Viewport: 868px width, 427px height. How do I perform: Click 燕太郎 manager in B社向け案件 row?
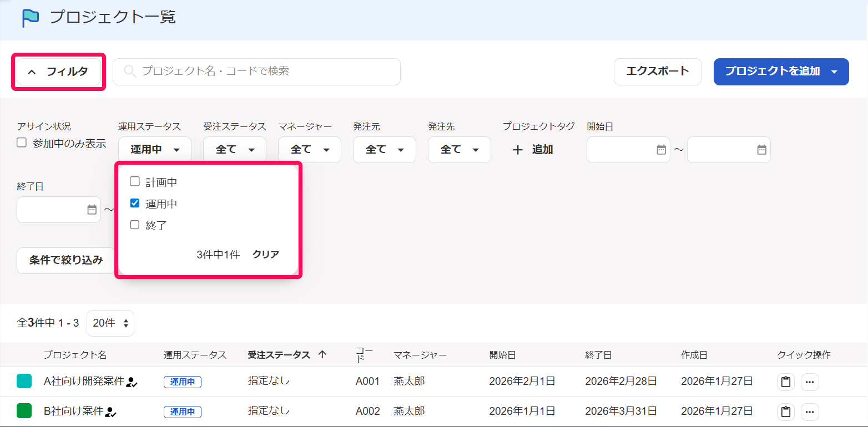pyautogui.click(x=410, y=411)
